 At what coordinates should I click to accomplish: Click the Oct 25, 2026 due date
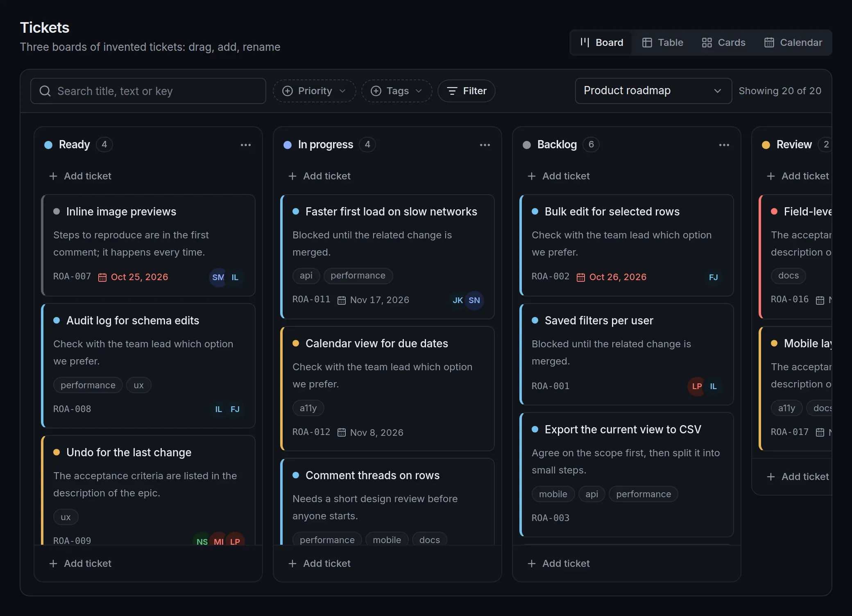(140, 277)
